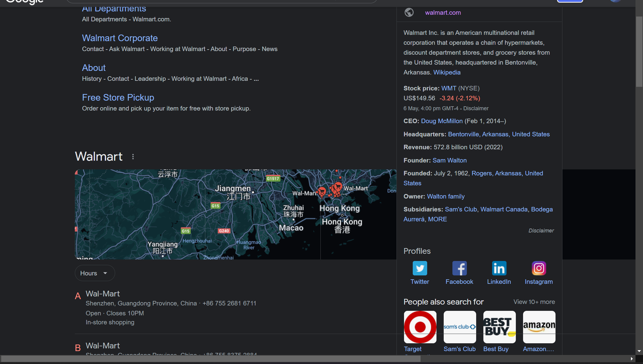This screenshot has height=364, width=643.
Task: Open the Facebook profile icon
Action: tap(459, 268)
